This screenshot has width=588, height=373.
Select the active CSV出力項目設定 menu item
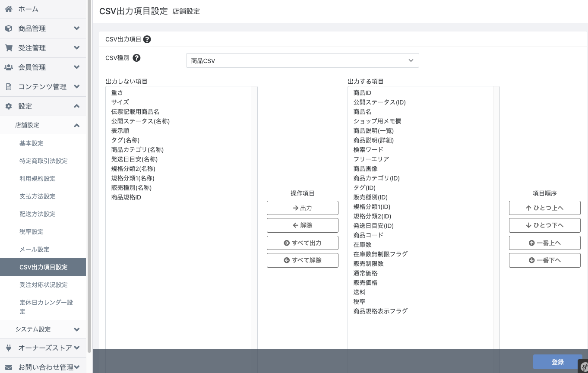(43, 267)
